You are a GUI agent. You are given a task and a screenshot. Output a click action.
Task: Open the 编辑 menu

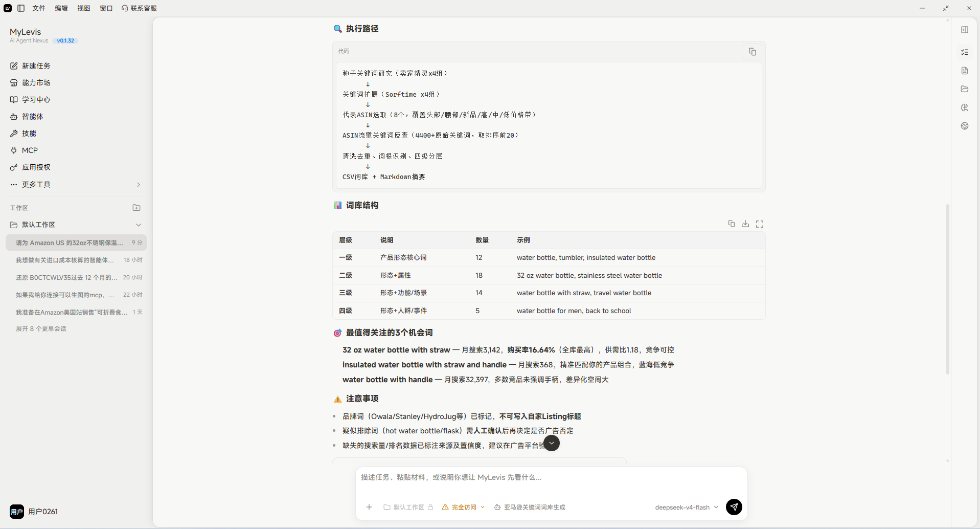click(x=61, y=8)
